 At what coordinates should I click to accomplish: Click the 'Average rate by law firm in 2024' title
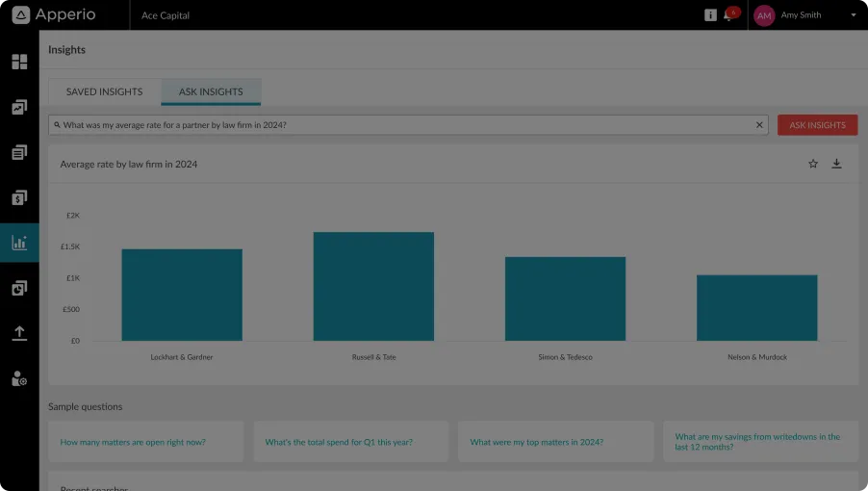[x=128, y=164]
